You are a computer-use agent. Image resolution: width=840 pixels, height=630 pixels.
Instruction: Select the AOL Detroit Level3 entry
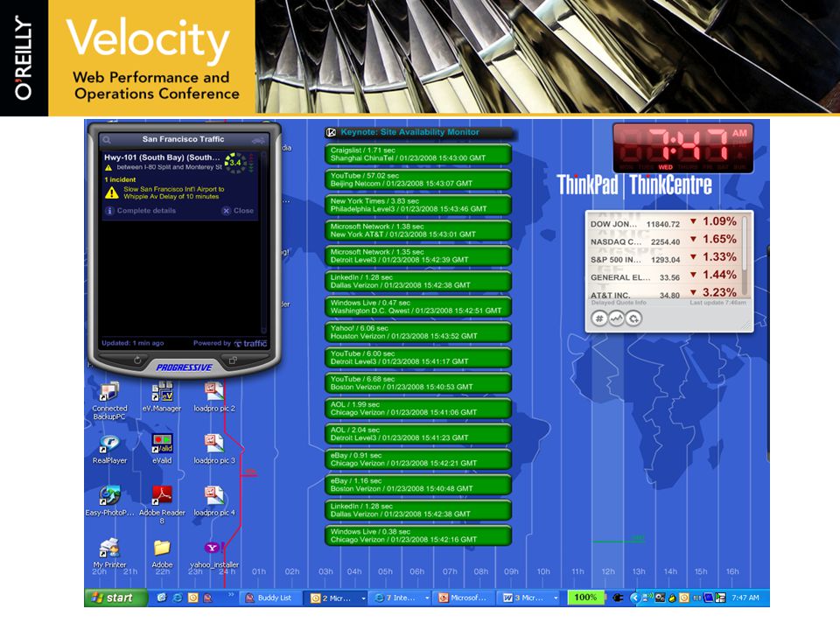coord(418,434)
